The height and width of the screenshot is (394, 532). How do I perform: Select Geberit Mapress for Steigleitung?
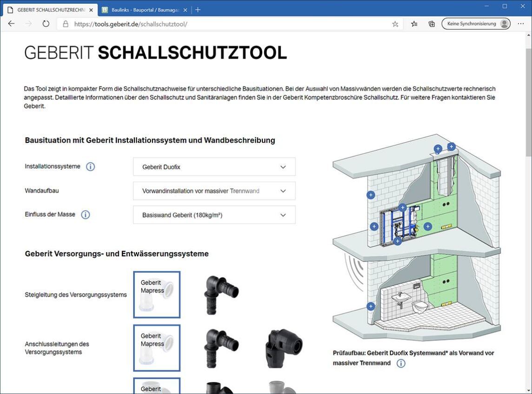[x=157, y=294]
